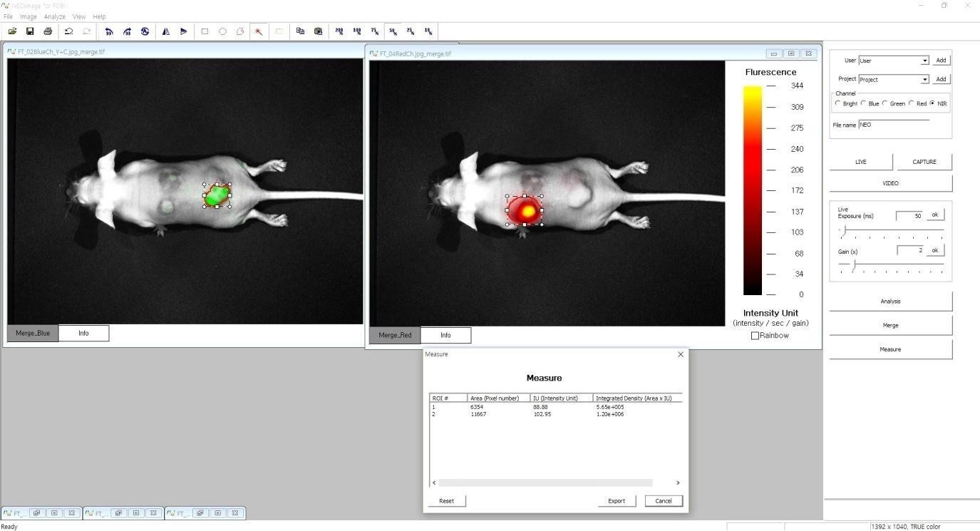Click the Print icon in toolbar
The width and height of the screenshot is (980, 531).
tap(48, 31)
